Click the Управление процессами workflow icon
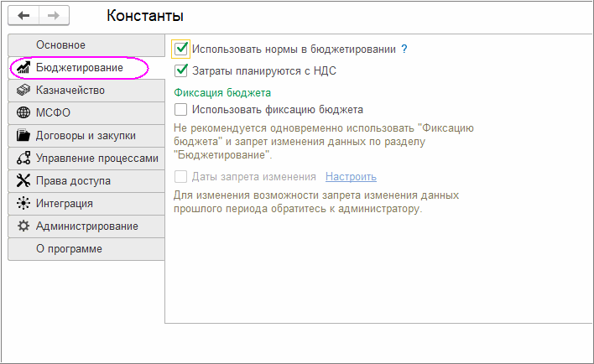The width and height of the screenshot is (594, 364). coord(23,158)
